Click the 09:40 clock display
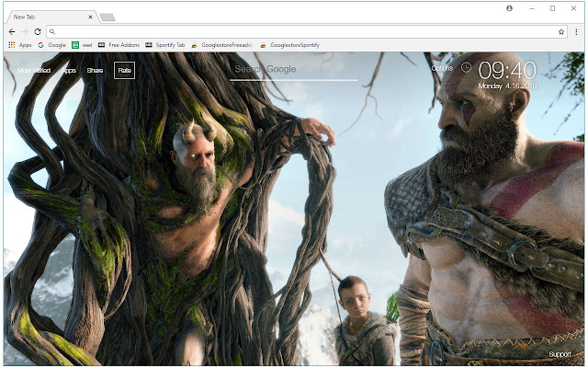 (507, 71)
